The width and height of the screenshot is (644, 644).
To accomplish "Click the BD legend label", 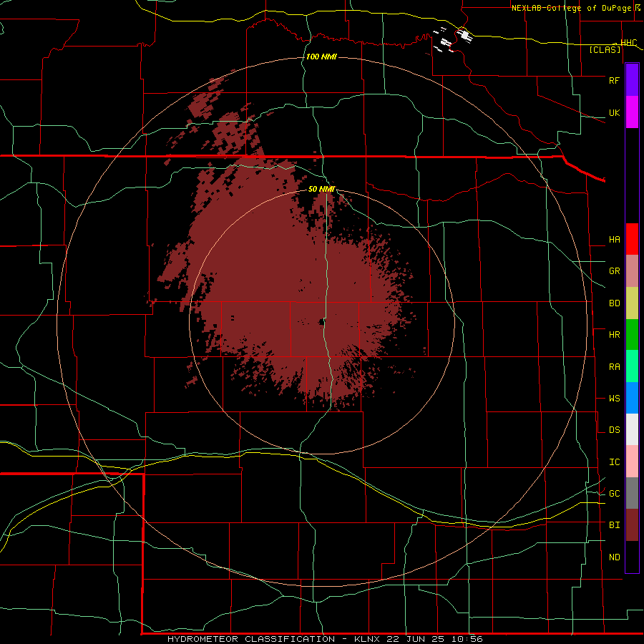I will [x=614, y=303].
